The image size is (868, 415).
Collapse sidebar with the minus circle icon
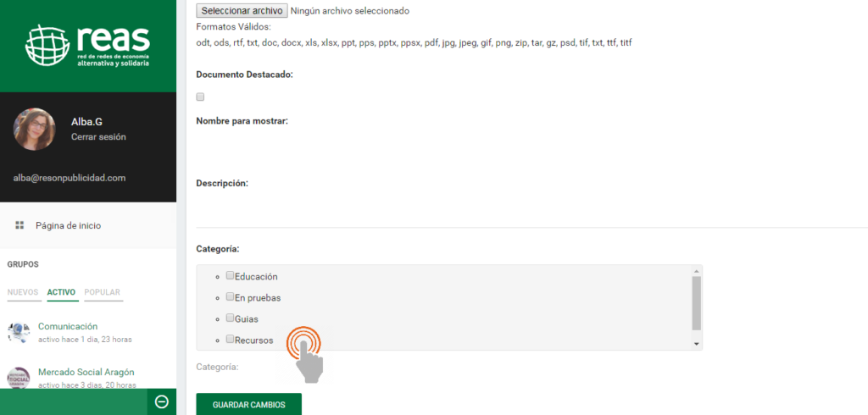tap(162, 401)
